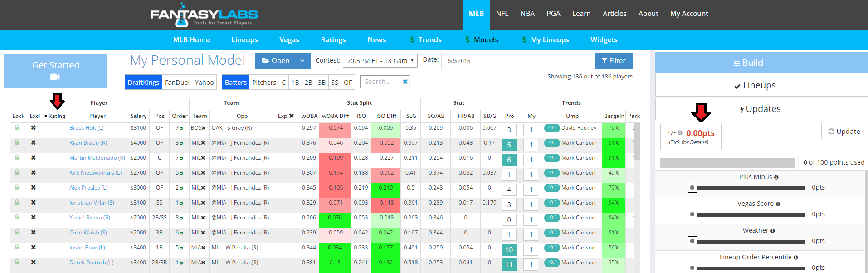Click the Plus Minus slider handle
Screen dimensions: 868x273
coord(692,188)
